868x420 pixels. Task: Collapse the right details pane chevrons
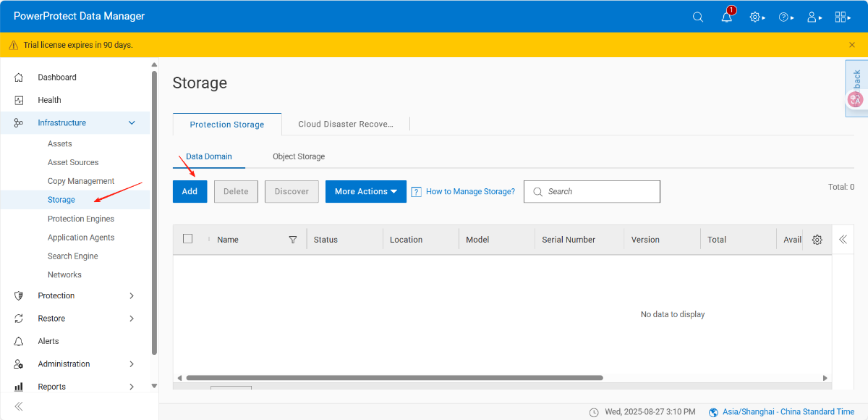tap(843, 240)
